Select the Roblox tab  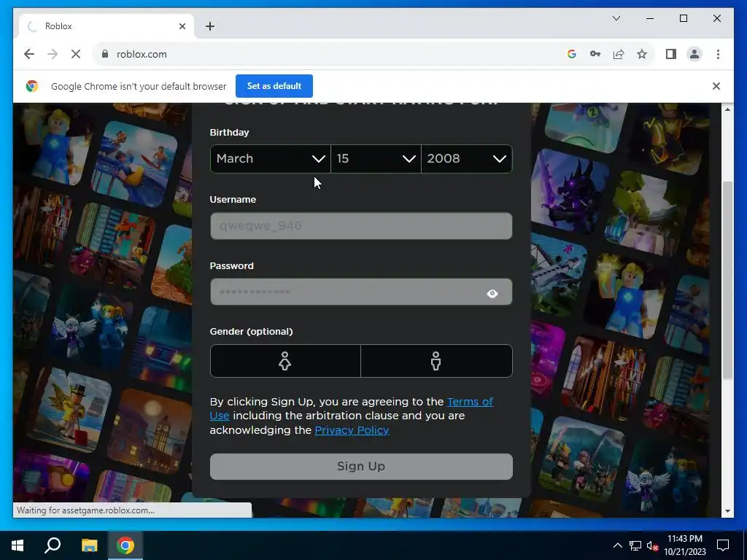(107, 26)
